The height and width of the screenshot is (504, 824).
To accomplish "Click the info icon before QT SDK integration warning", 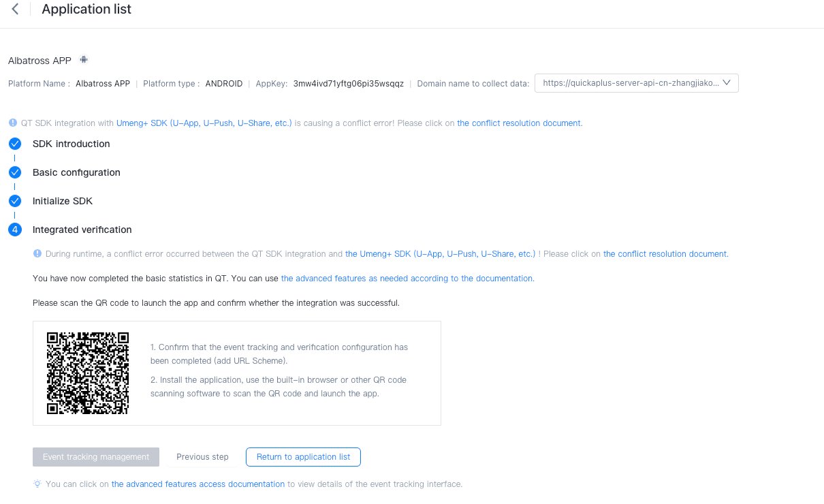I will click(x=12, y=123).
